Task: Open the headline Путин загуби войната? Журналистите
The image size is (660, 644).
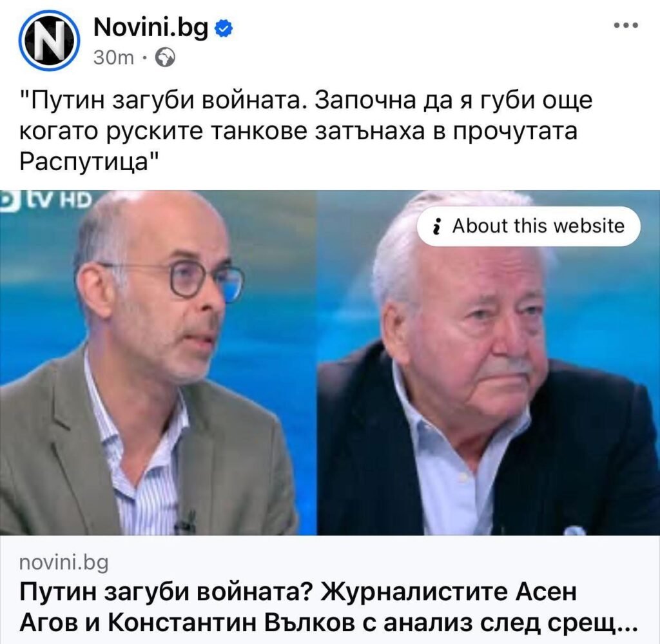Action: tap(298, 592)
